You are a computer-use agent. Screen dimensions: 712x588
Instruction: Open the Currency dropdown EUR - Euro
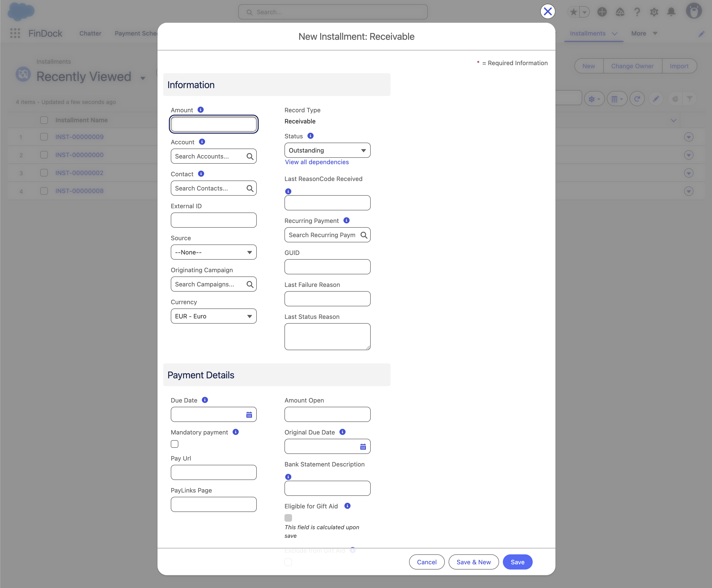point(213,316)
